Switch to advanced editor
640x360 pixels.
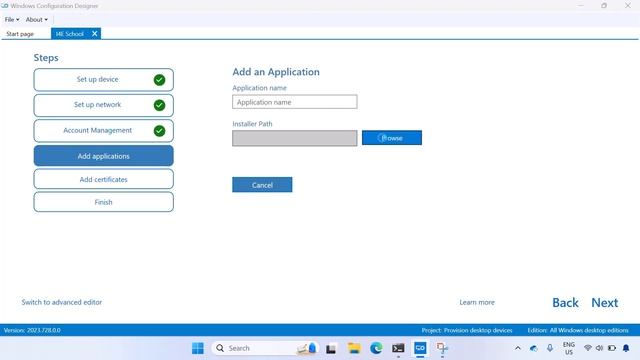click(62, 302)
